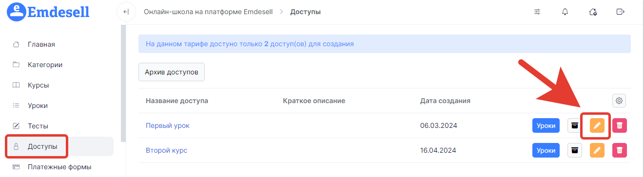
Task: Click the home with lock icon
Action: 593,12
